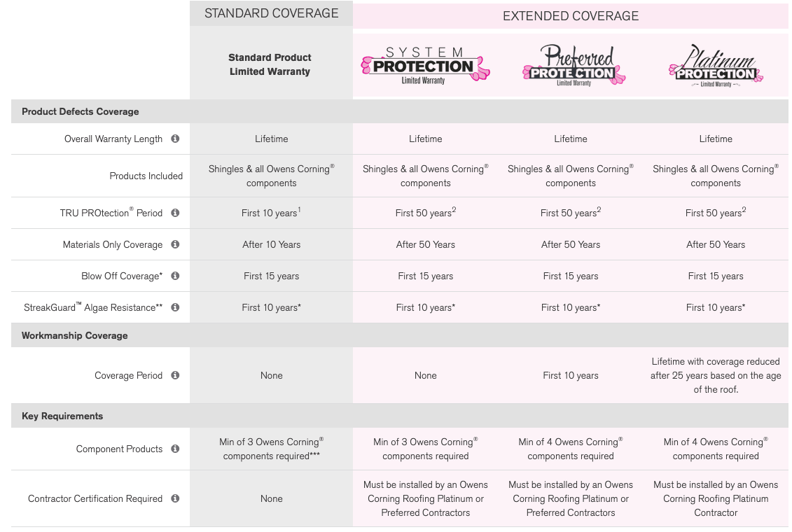Click info icon next to Blow Off Coverage
The height and width of the screenshot is (532, 792).
pyautogui.click(x=175, y=276)
